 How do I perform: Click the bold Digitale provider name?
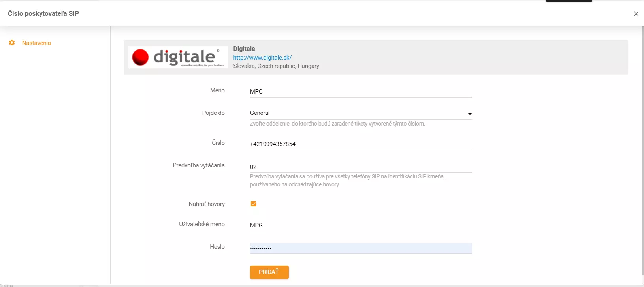coord(244,49)
